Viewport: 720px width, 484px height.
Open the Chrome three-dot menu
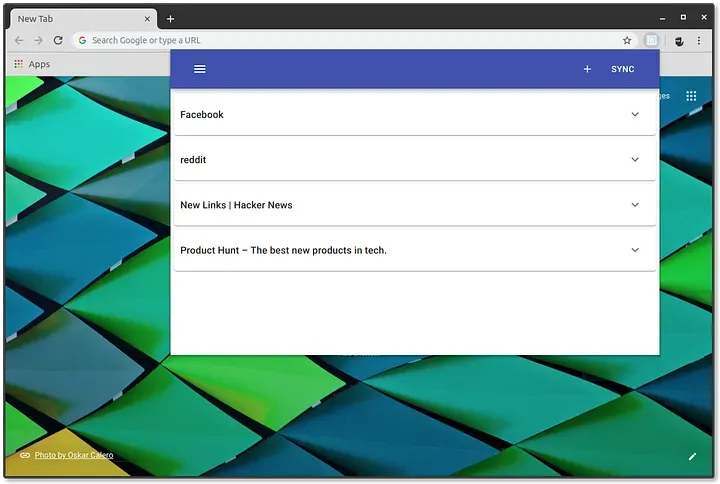pyautogui.click(x=699, y=41)
